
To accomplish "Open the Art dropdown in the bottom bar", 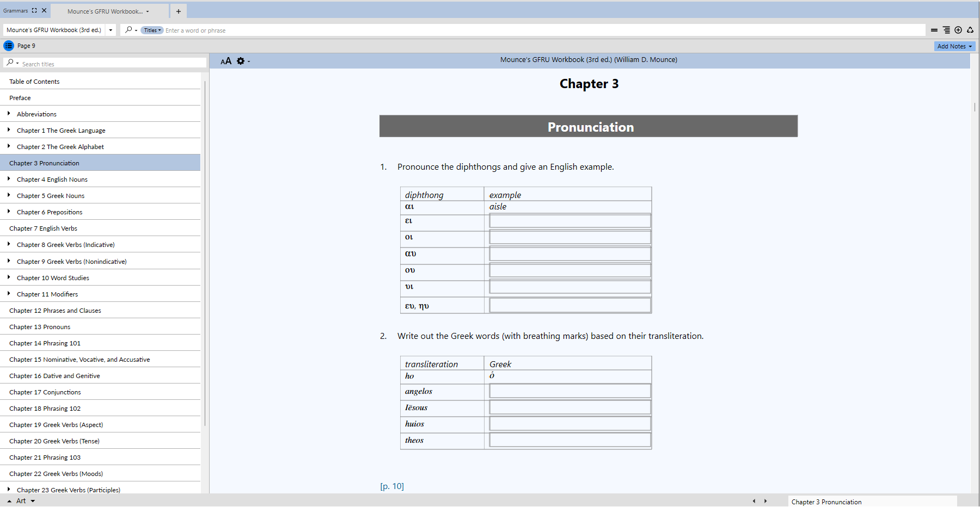I will (x=33, y=501).
